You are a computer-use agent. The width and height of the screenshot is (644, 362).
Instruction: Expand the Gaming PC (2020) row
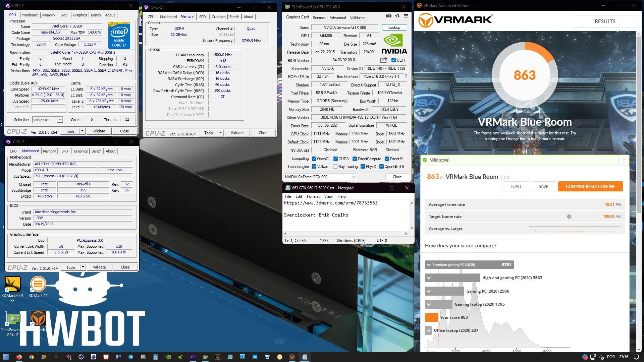(429, 291)
